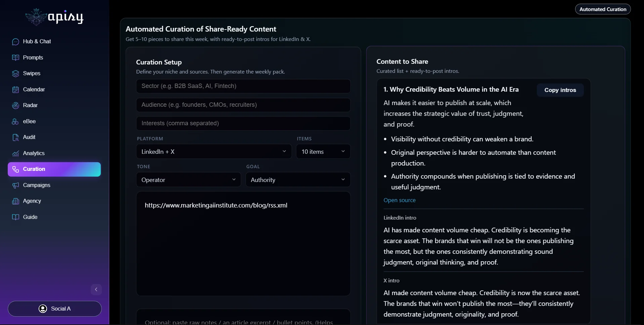
Task: Select the active Curation menu item
Action: 54,169
